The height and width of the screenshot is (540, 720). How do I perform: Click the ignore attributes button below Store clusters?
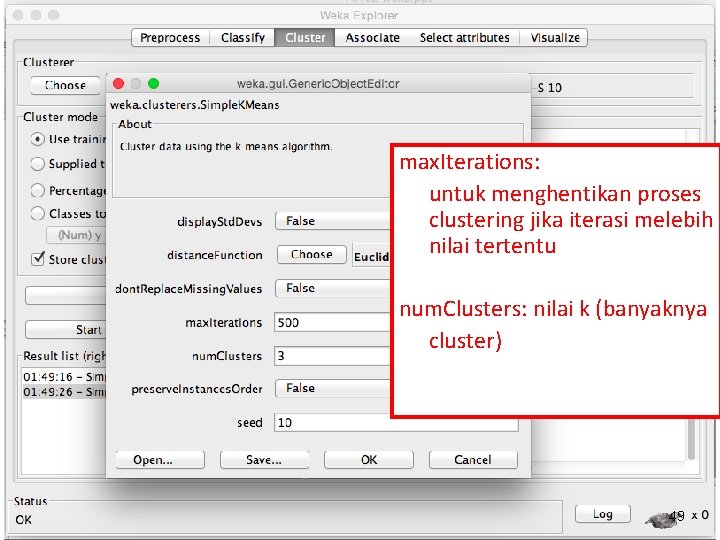(66, 295)
